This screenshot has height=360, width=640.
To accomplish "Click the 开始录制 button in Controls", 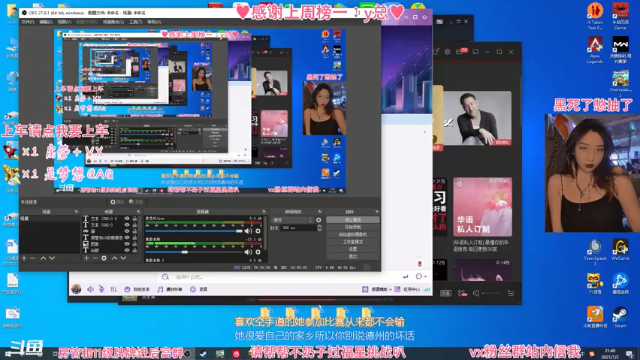I will (353, 227).
